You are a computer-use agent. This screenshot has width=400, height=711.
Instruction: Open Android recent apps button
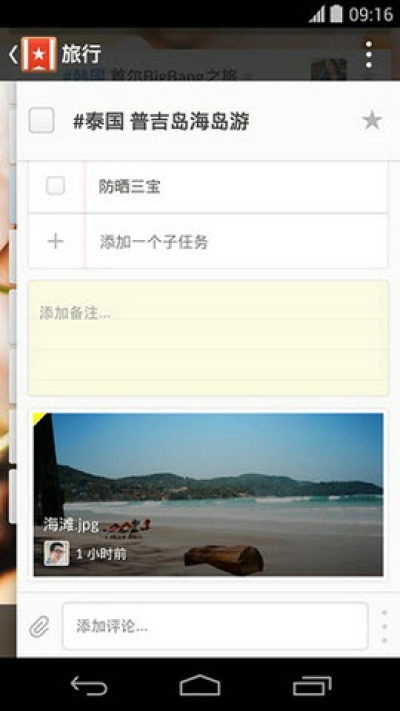click(312, 685)
